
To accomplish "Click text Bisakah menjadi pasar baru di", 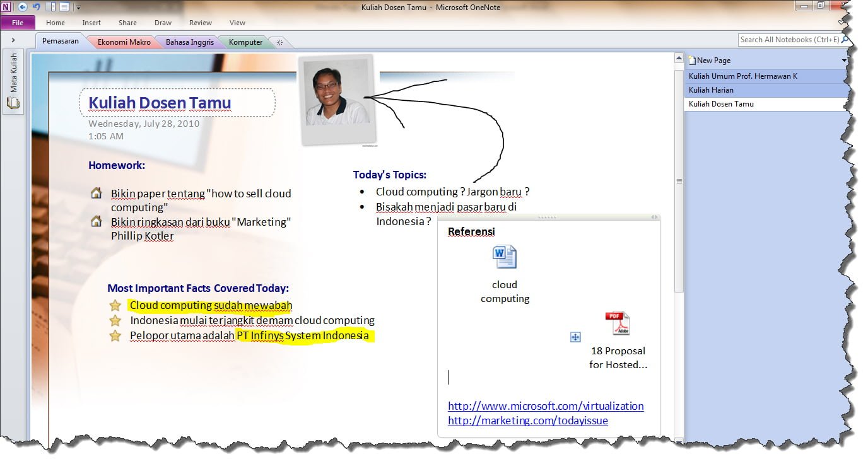I will point(446,207).
